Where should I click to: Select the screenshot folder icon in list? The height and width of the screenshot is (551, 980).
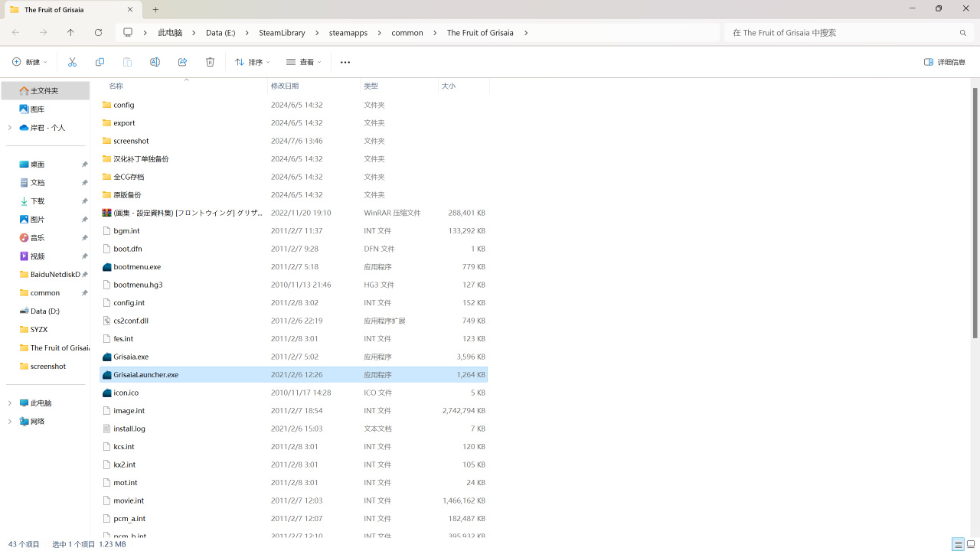pos(107,141)
